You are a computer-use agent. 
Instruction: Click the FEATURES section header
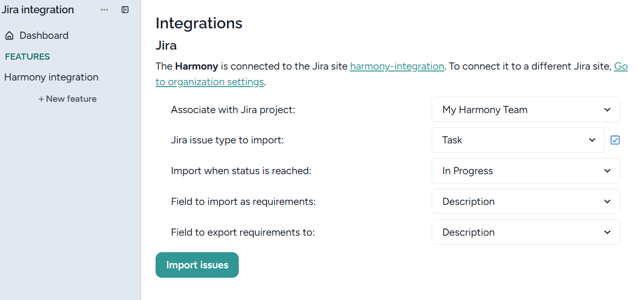27,57
